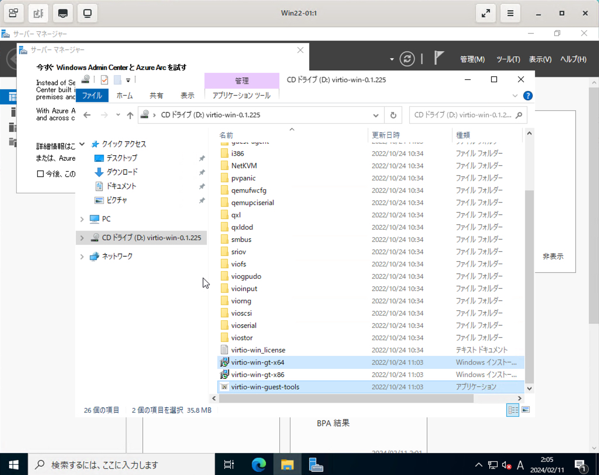Click Server Manager taskbar icon

coord(316,465)
